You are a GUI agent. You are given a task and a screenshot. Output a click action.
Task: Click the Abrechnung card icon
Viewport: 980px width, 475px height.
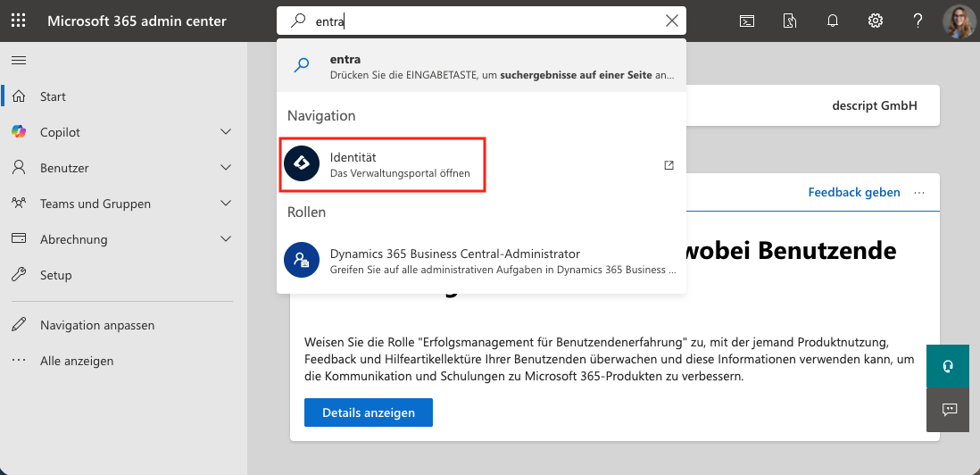(x=19, y=238)
